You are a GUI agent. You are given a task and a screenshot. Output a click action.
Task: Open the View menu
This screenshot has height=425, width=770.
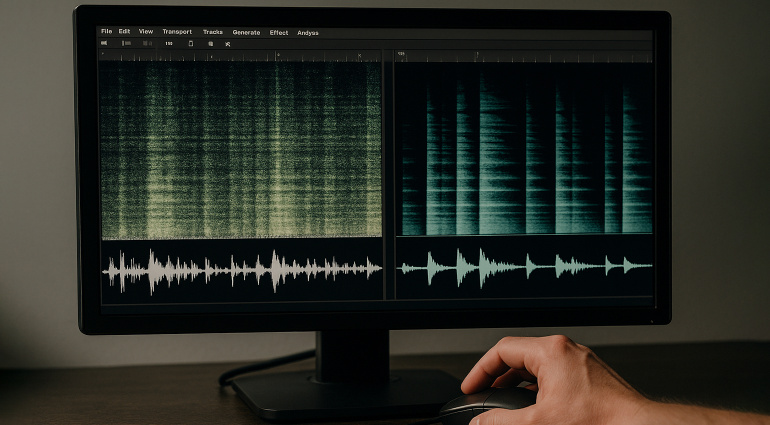[146, 32]
